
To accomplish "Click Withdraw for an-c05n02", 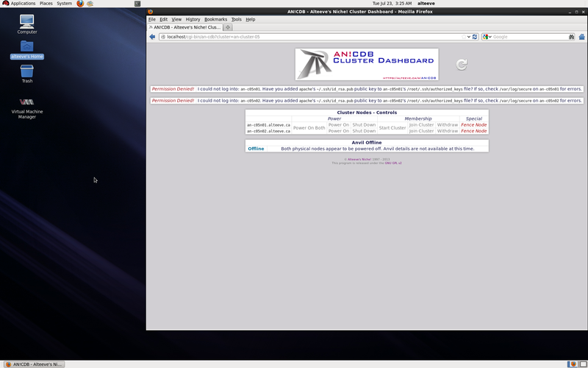I will [x=448, y=131].
